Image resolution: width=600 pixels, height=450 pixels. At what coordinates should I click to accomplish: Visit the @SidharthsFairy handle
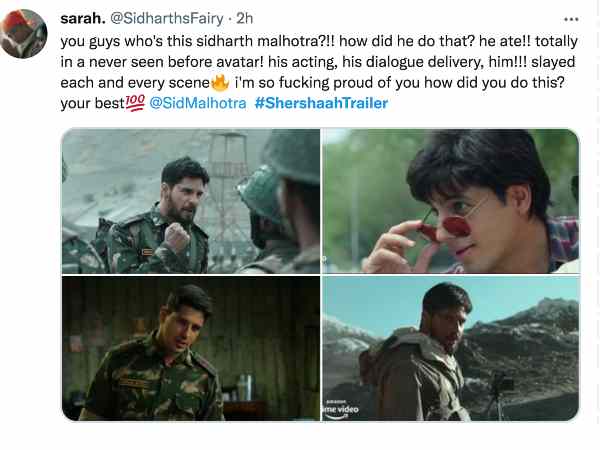coord(166,18)
